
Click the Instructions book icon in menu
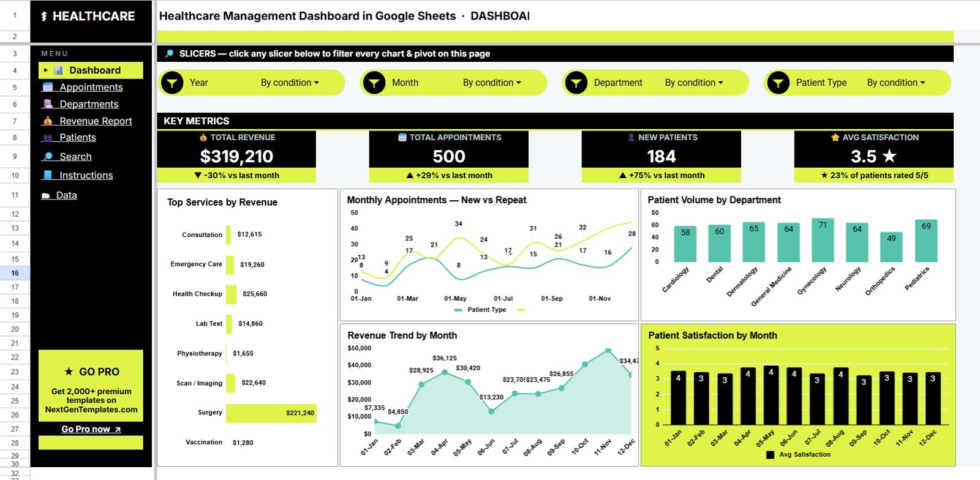(48, 175)
